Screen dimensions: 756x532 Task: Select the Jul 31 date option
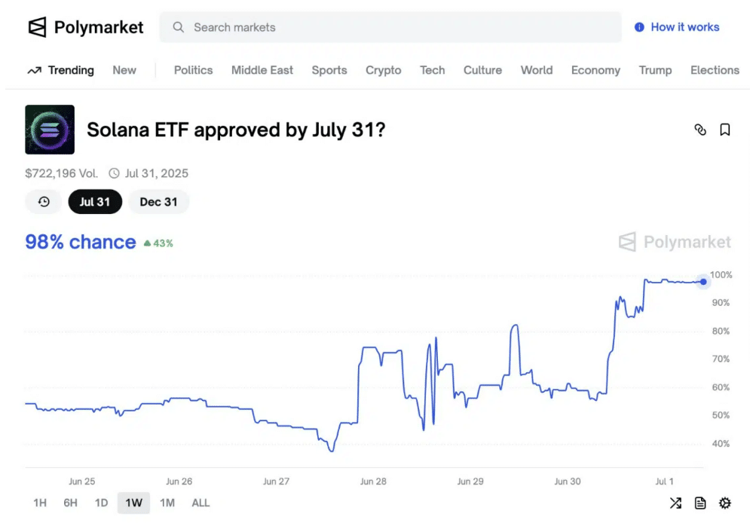click(x=95, y=201)
